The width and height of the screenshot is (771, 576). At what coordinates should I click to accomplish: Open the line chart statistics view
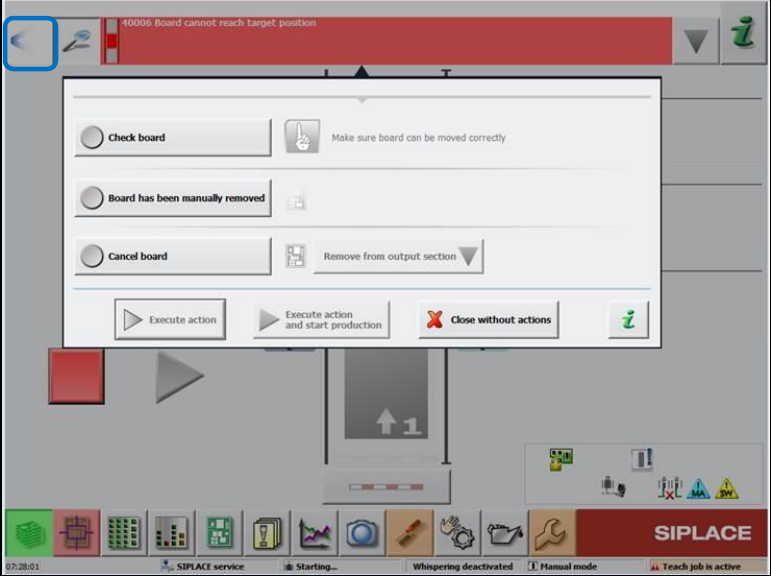pos(314,533)
